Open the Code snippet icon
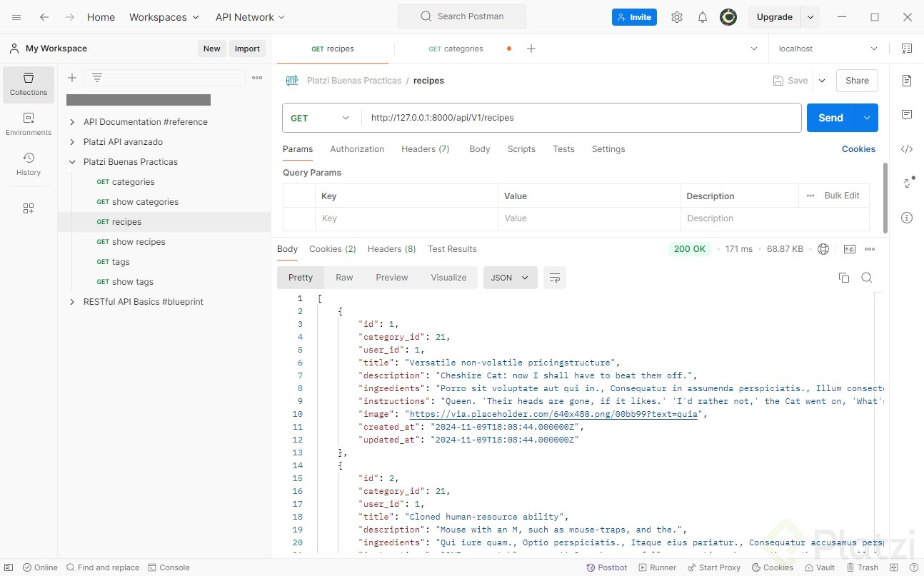 (907, 149)
